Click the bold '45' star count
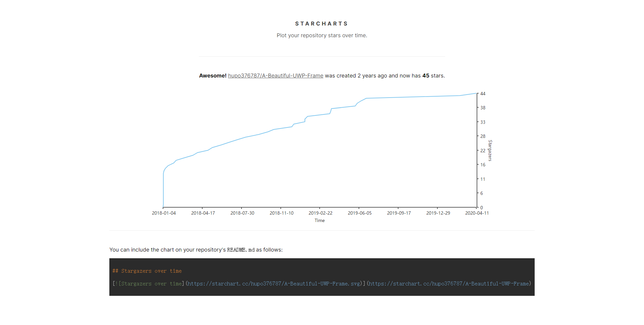This screenshot has height=325, width=644. 426,76
